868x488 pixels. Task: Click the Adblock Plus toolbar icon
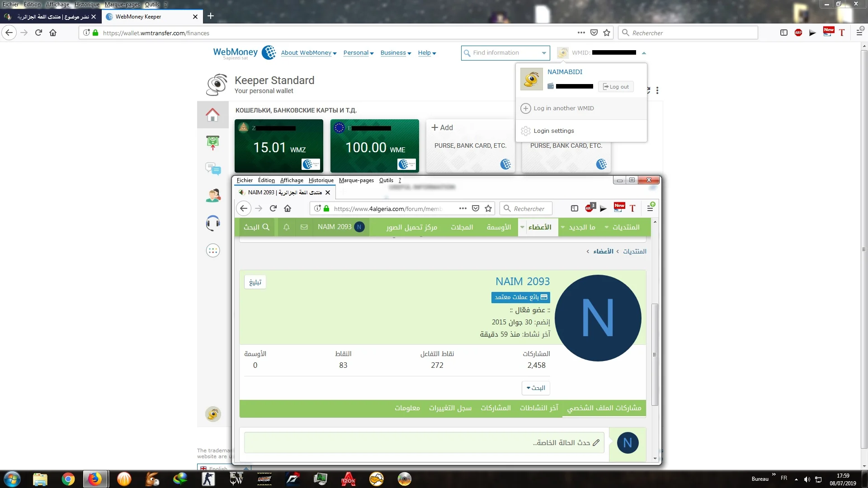(798, 33)
